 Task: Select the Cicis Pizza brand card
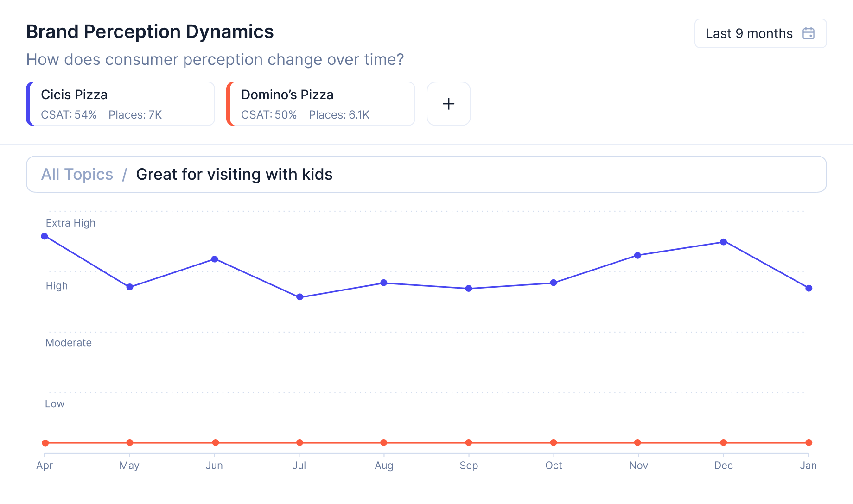[x=121, y=104]
